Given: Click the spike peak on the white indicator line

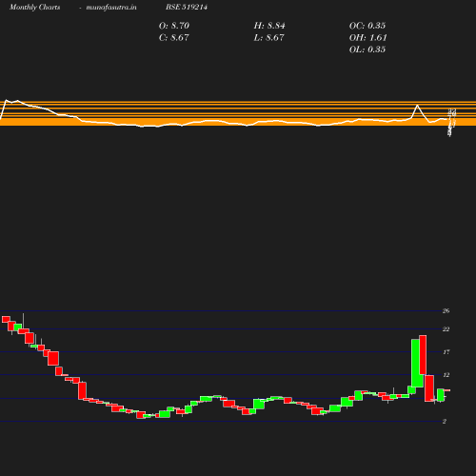Looking at the screenshot, I should (417, 105).
